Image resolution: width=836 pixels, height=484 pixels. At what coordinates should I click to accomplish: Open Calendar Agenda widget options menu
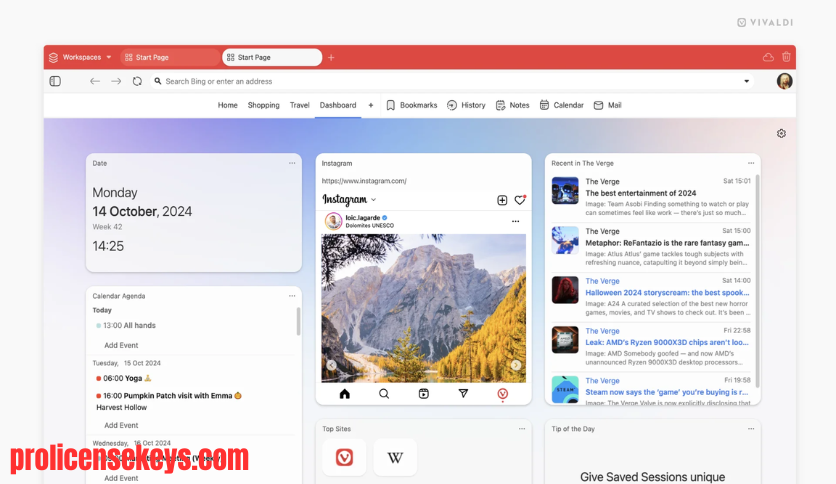pyautogui.click(x=292, y=296)
